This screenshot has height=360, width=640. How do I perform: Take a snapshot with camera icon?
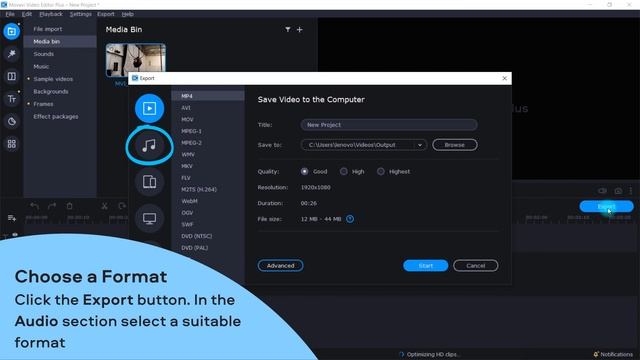(x=618, y=191)
